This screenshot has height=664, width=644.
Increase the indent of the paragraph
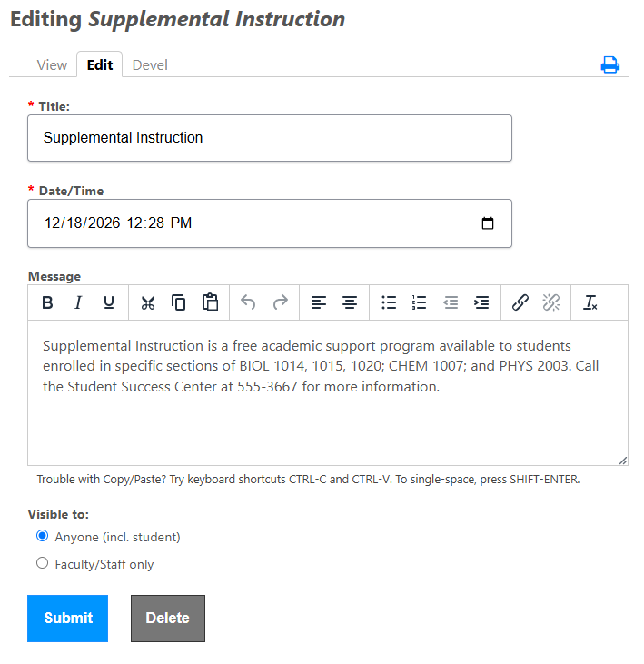[481, 302]
